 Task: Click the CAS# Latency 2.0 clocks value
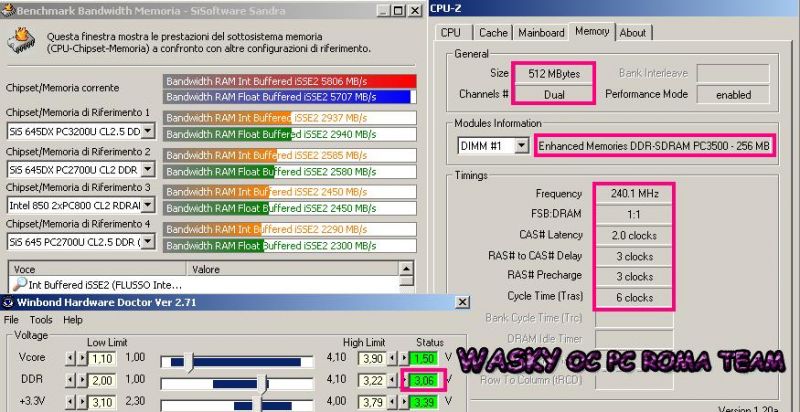pos(634,236)
